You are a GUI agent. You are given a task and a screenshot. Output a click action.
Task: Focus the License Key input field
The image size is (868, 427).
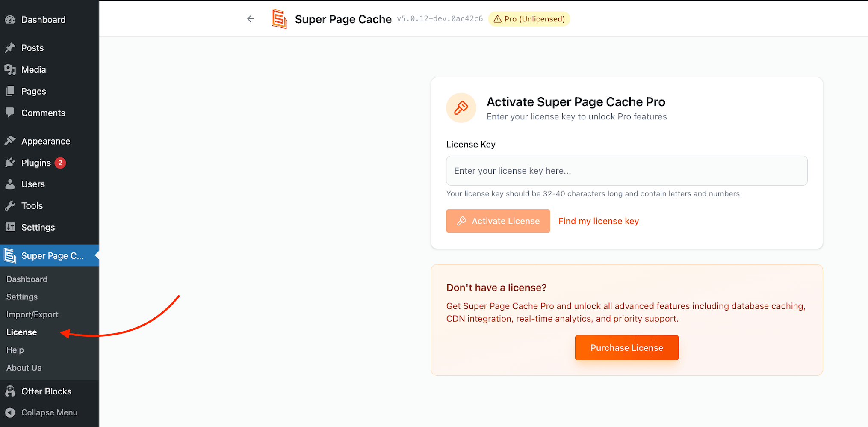(626, 171)
